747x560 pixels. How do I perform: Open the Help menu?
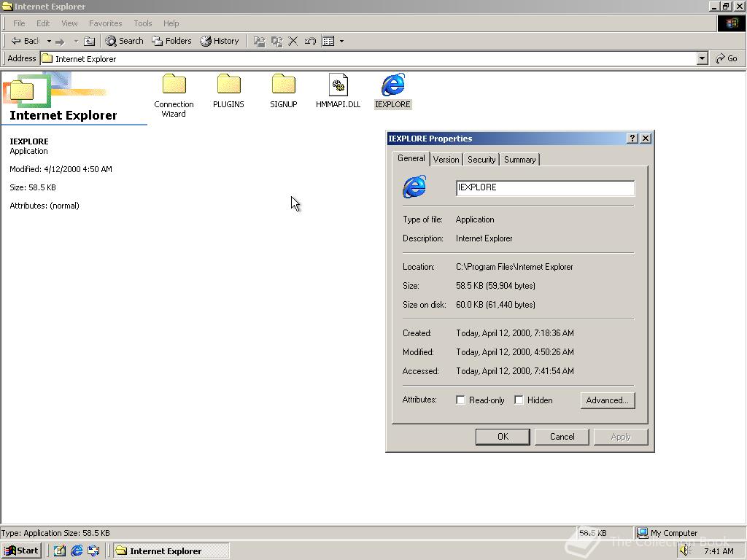[x=171, y=23]
